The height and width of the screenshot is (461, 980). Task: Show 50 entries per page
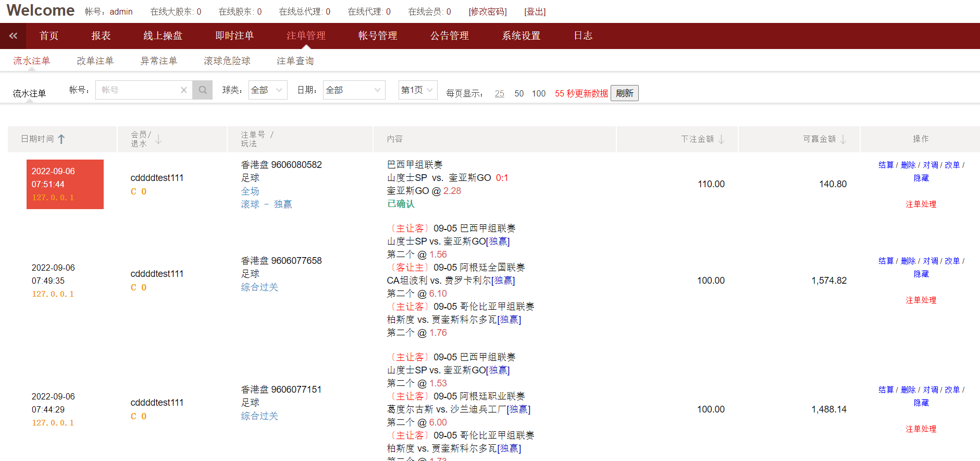(519, 93)
